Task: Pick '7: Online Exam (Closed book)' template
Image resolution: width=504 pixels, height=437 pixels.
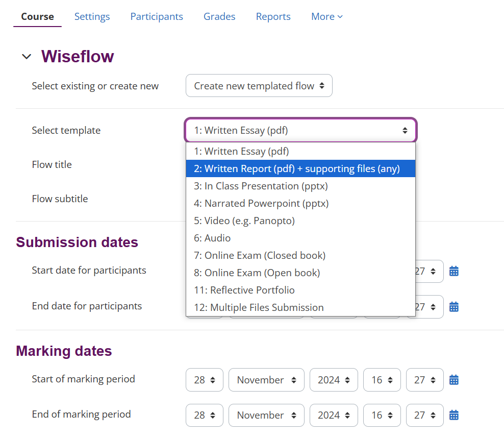Action: (300, 255)
